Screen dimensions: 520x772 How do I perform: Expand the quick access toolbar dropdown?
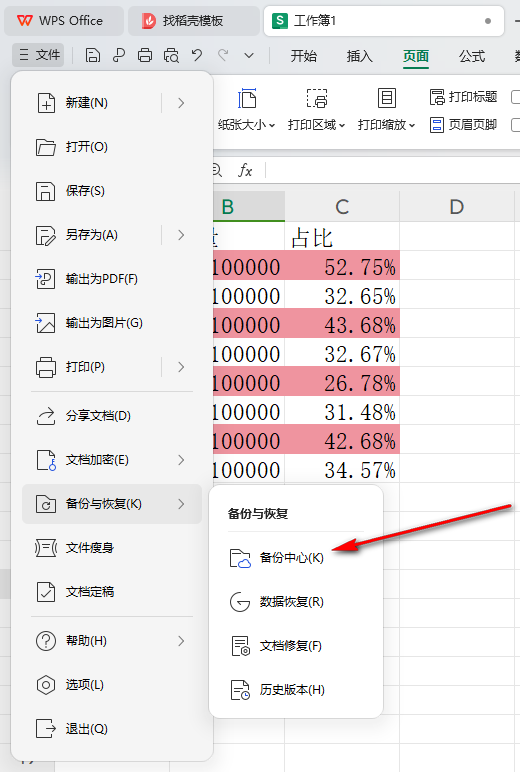(249, 55)
